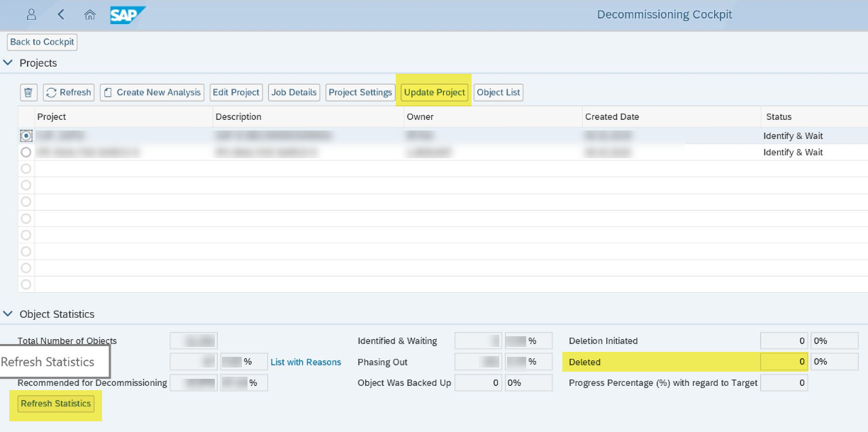The width and height of the screenshot is (868, 432).
Task: Click the Phasing Out label
Action: pos(383,362)
